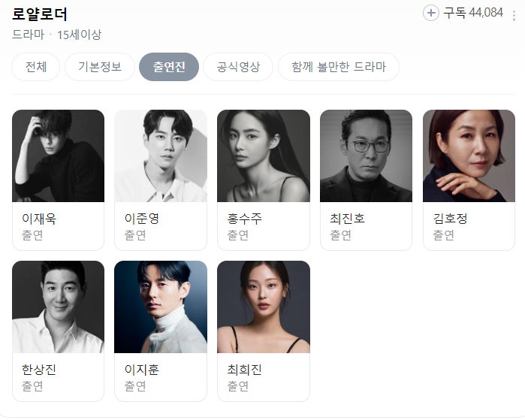This screenshot has width=525, height=420.
Task: View 최희진's cast photo
Action: pos(264,307)
